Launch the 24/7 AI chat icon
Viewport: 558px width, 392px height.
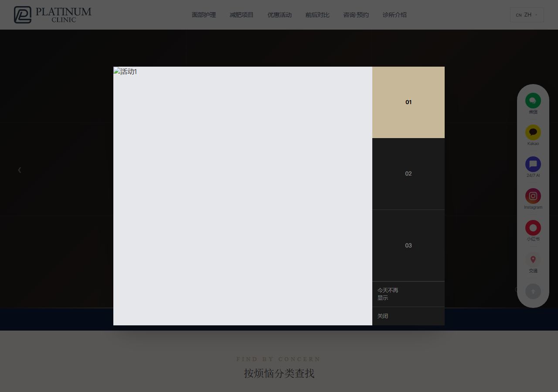(x=533, y=164)
